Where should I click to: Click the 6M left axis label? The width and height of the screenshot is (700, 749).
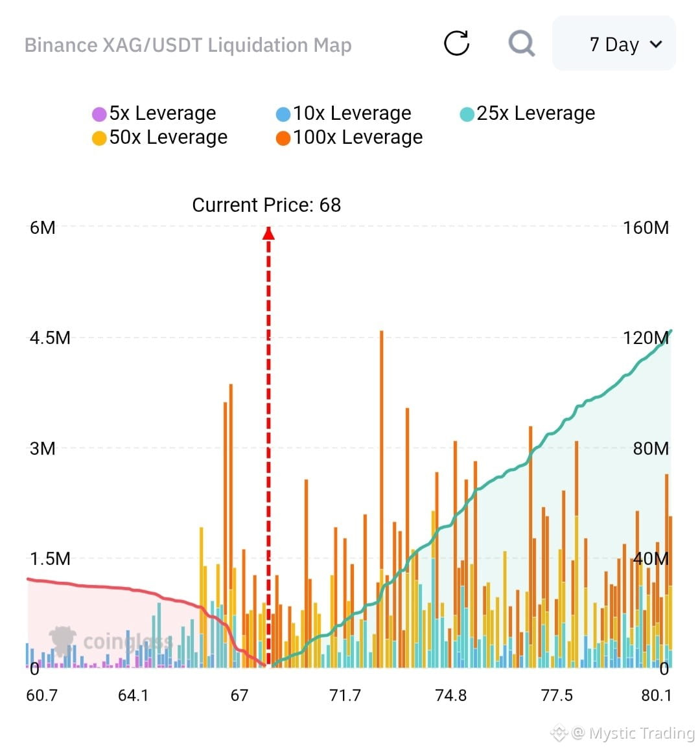(43, 228)
